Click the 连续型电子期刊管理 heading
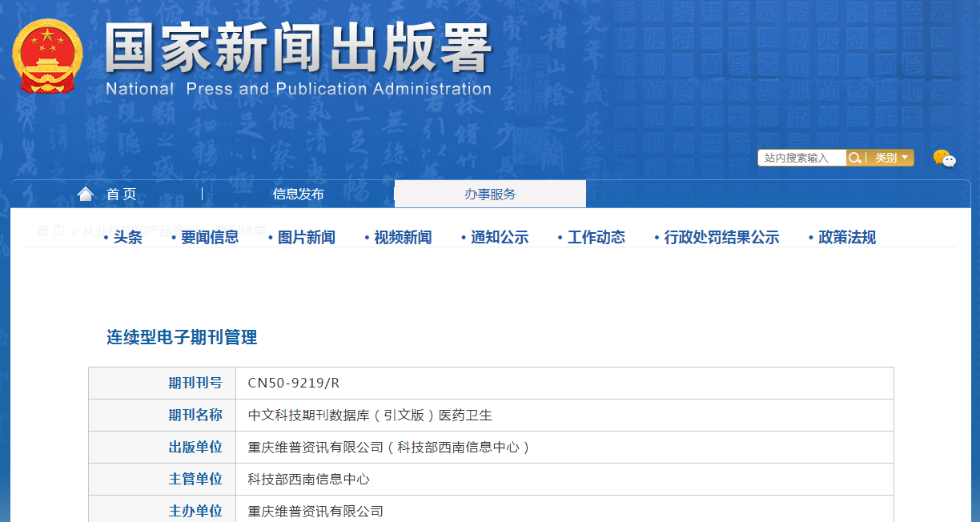Viewport: 980px width, 522px height. (x=182, y=337)
